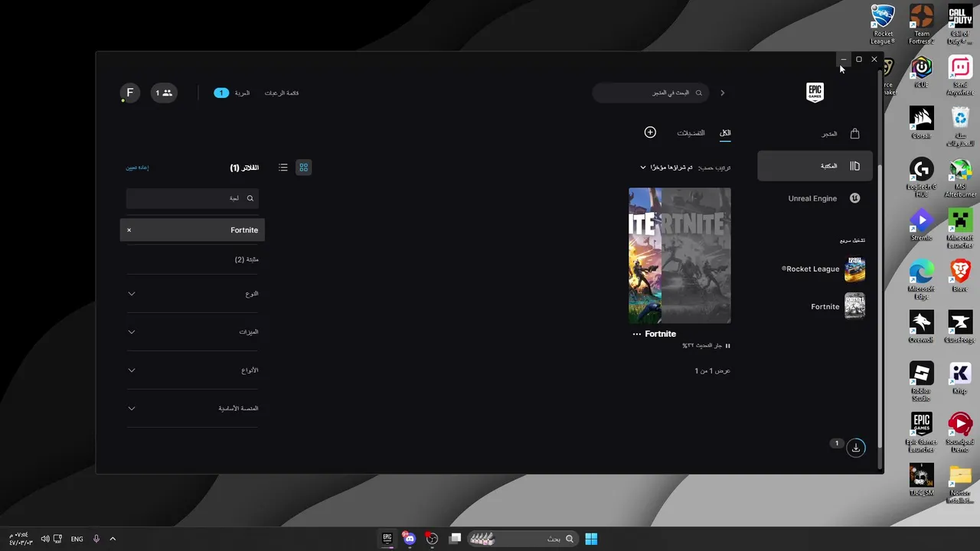Screen dimensions: 980x551
Task: Expand the Types filter section
Action: tap(192, 370)
